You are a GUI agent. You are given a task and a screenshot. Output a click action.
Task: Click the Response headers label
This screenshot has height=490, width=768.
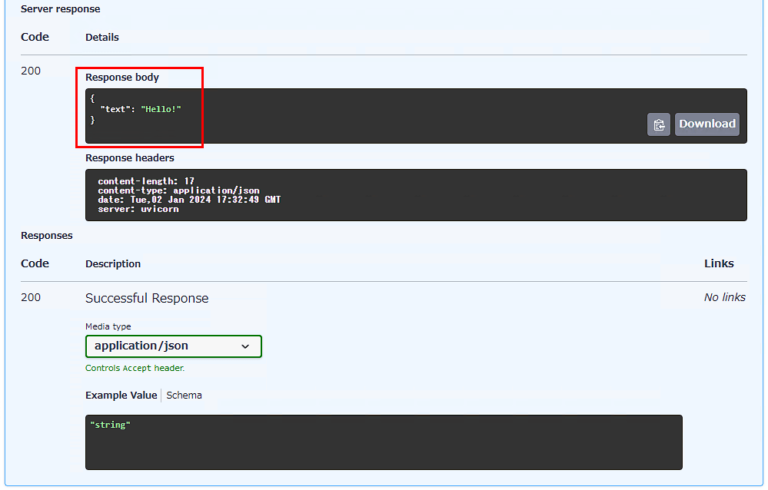pyautogui.click(x=130, y=158)
